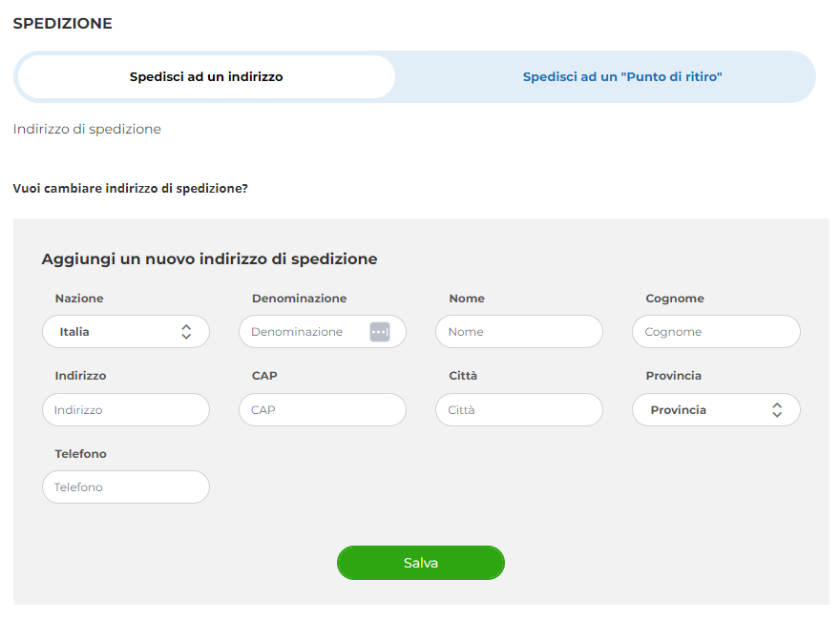Open the Nazione dropdown showing Italia
This screenshot has width=840, height=620.
tap(126, 331)
